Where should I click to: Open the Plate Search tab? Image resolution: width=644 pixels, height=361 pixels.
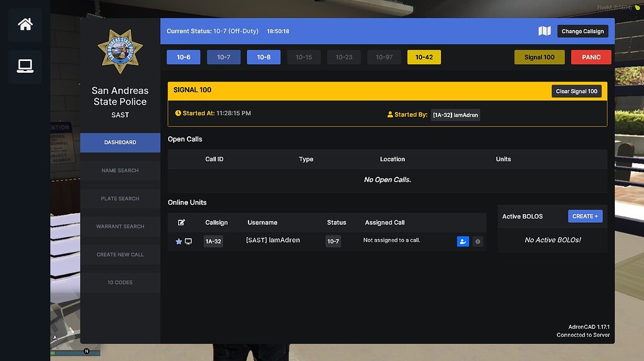click(x=120, y=199)
